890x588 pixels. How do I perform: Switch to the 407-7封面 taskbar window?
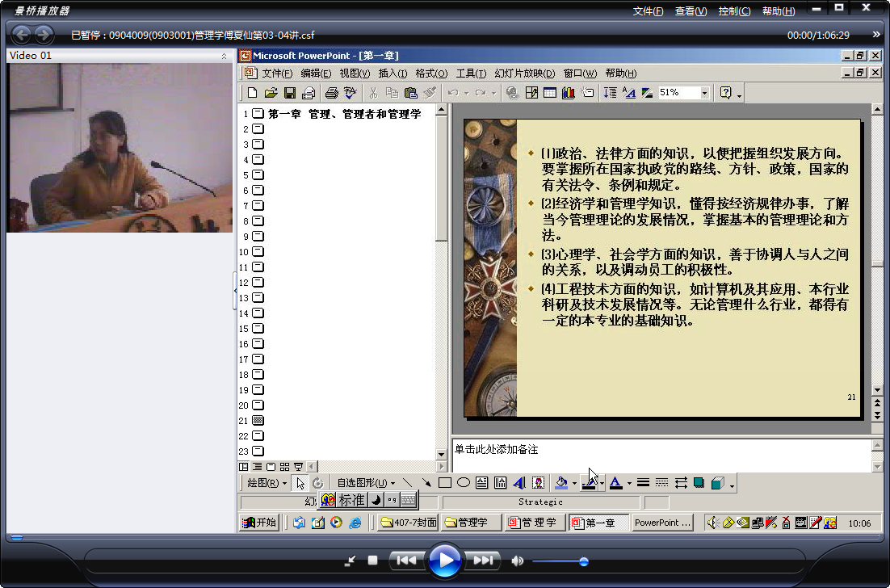point(409,522)
